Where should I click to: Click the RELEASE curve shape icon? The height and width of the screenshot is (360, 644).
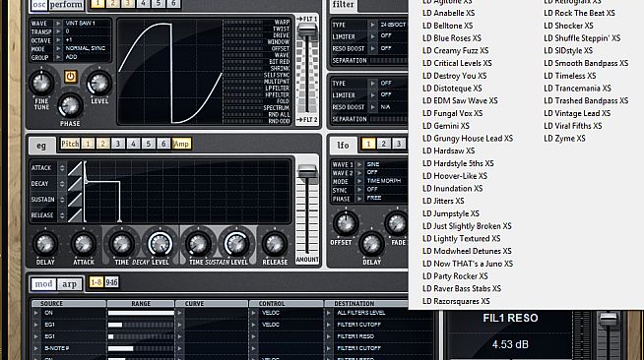click(75, 215)
